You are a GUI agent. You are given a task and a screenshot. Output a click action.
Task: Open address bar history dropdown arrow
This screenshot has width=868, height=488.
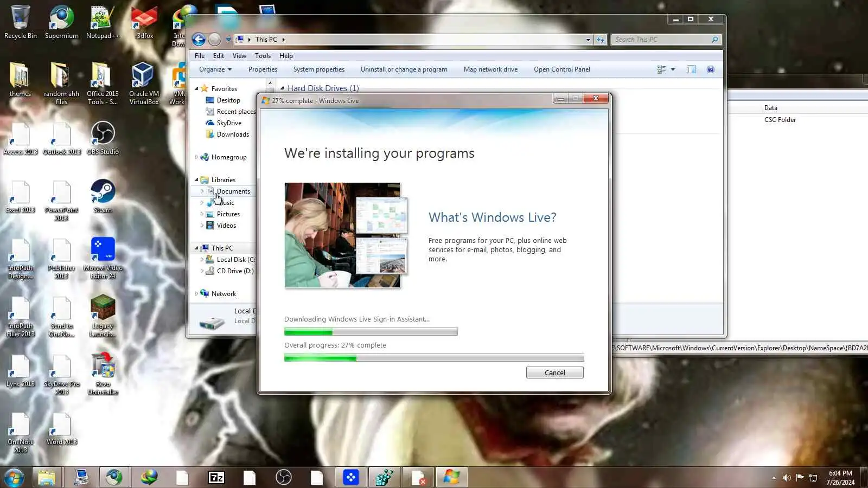[x=588, y=40]
